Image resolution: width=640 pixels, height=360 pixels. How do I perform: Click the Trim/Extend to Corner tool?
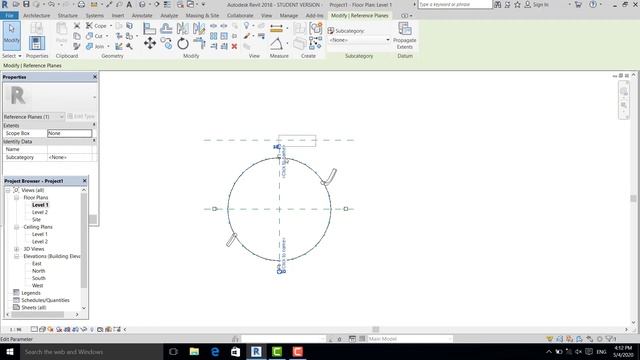pyautogui.click(x=199, y=43)
